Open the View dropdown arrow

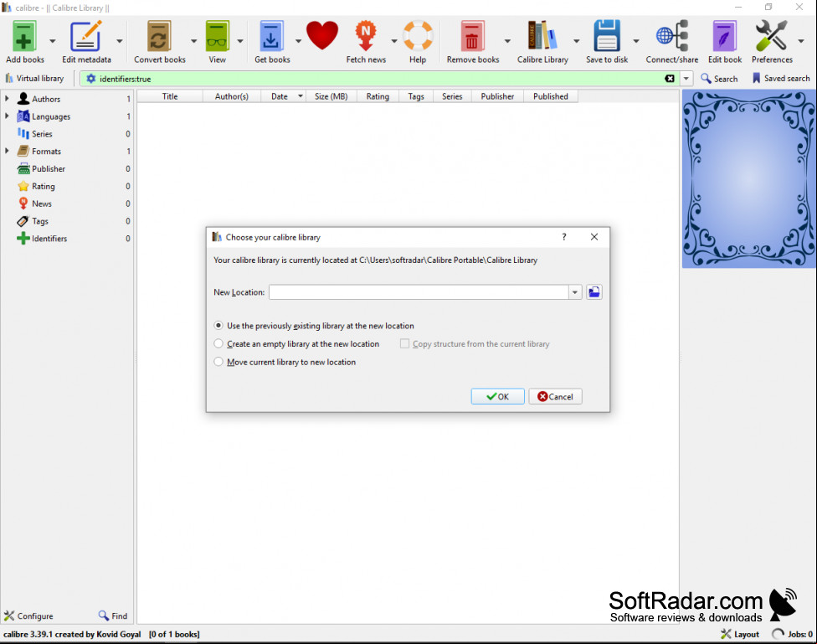240,41
